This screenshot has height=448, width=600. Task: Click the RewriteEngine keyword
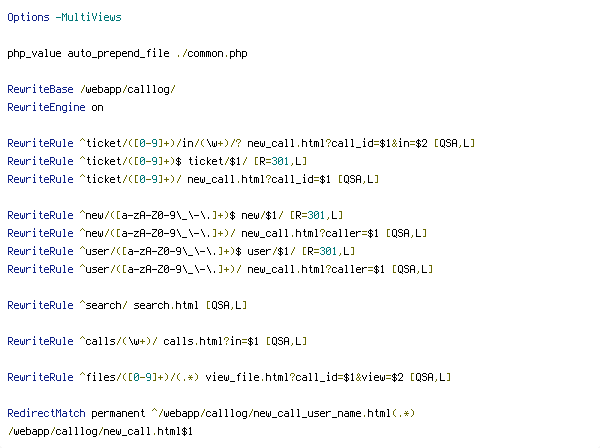[46, 108]
